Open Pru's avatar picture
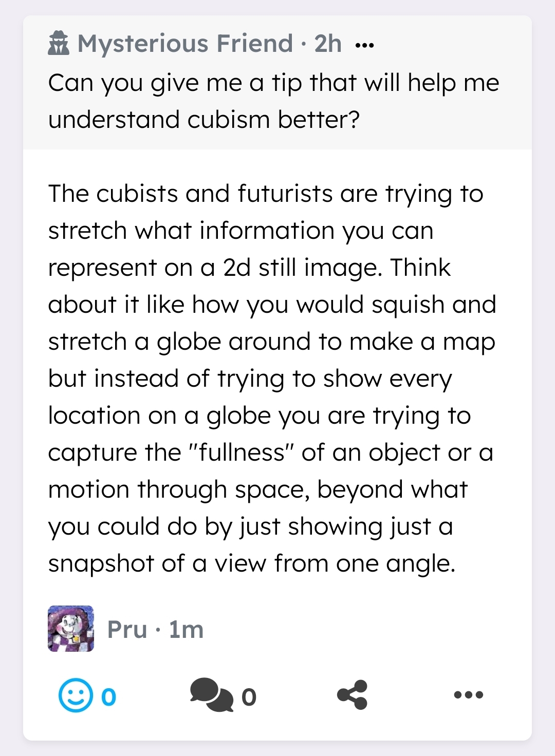This screenshot has width=555, height=756. tap(71, 629)
